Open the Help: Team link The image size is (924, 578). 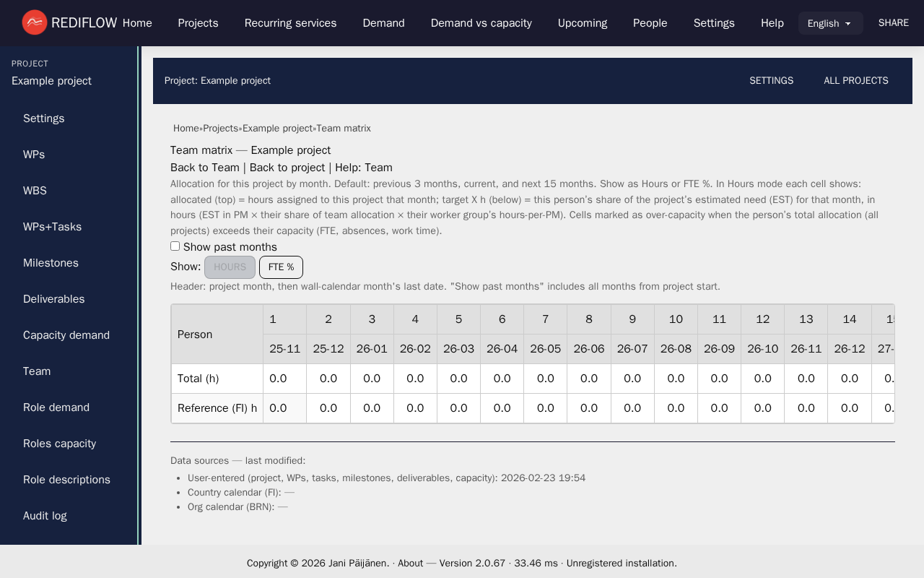pyautogui.click(x=364, y=168)
